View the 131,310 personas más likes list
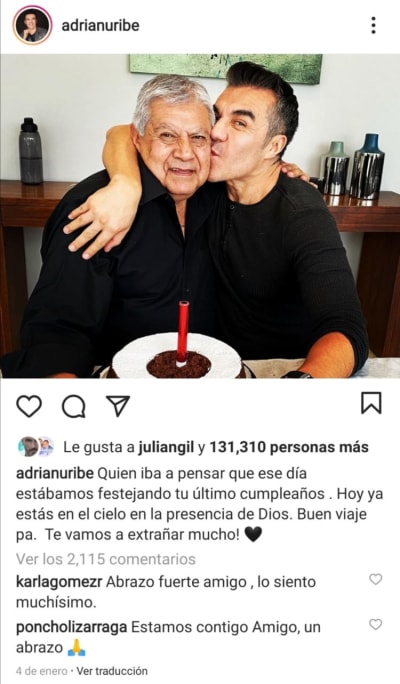Screen dimensions: 400x684 click(x=289, y=447)
